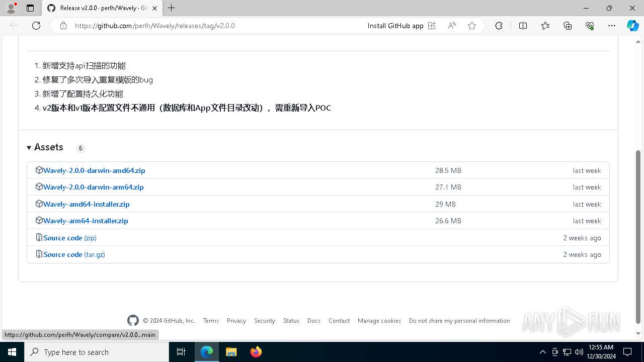Click the back navigation arrow
The image size is (644, 362).
pos(14,26)
